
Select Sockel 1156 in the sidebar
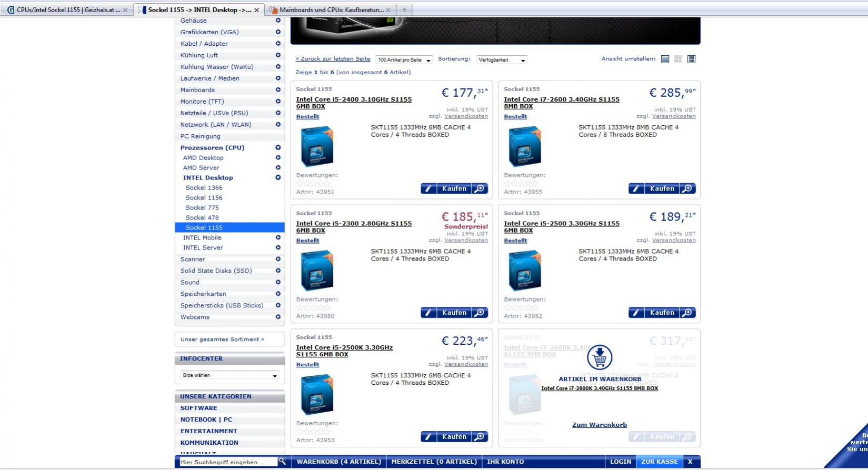point(204,198)
